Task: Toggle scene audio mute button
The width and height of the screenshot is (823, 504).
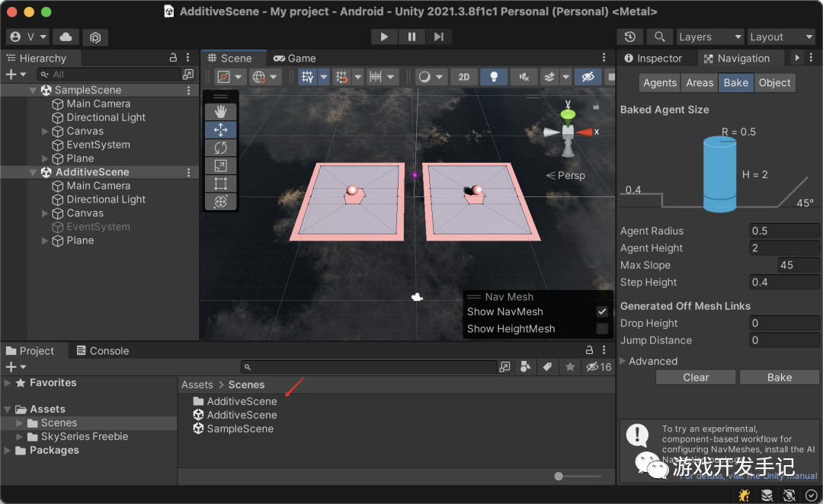Action: click(524, 77)
